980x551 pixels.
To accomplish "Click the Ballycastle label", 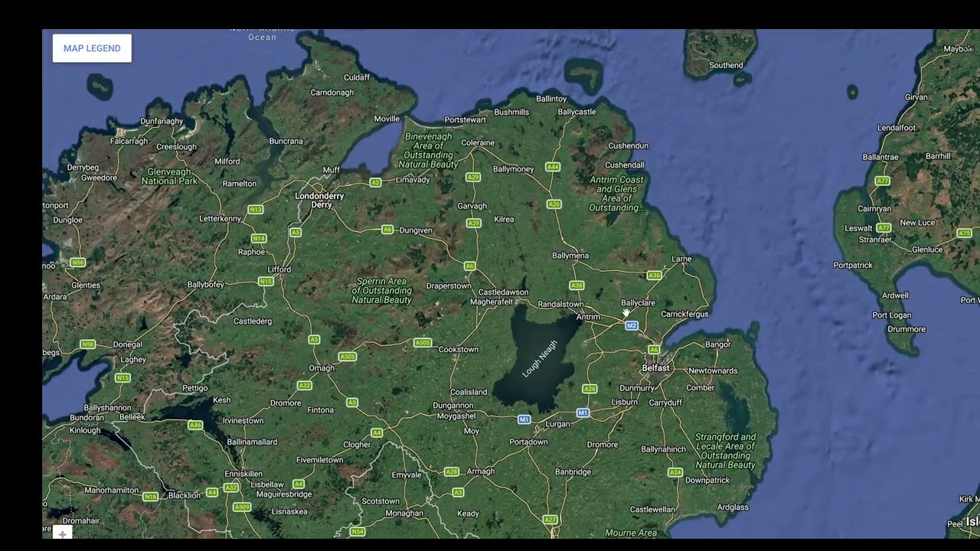I will tap(577, 112).
